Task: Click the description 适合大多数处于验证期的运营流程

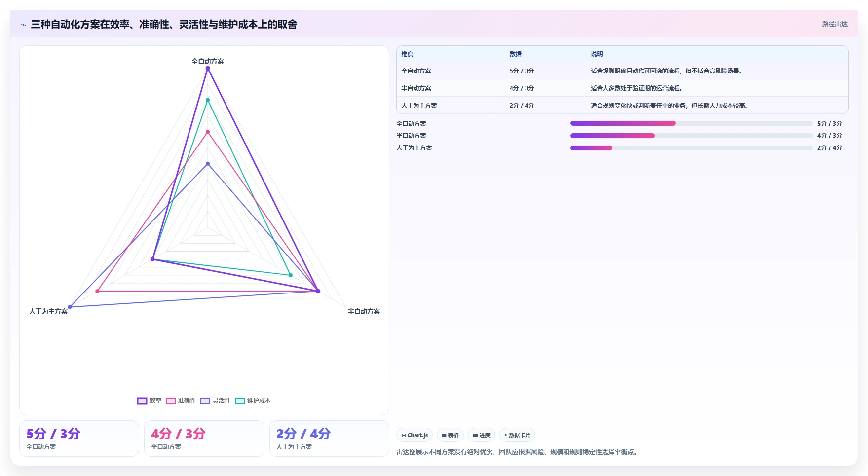Action: [637, 88]
